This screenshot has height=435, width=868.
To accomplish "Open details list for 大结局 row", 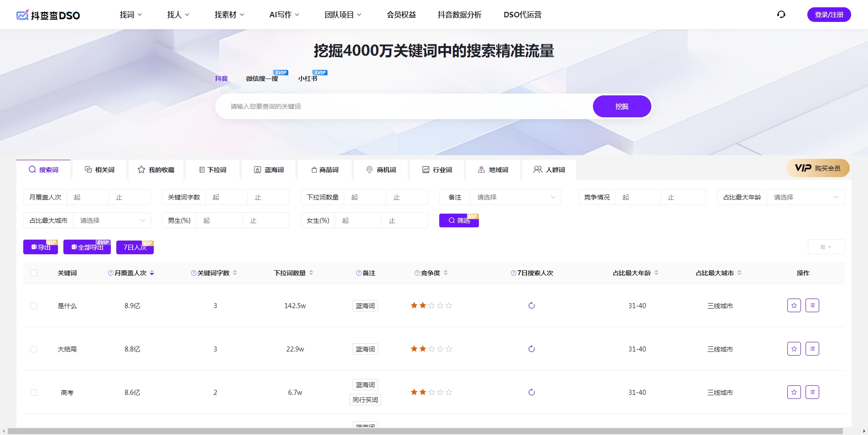I will point(812,349).
